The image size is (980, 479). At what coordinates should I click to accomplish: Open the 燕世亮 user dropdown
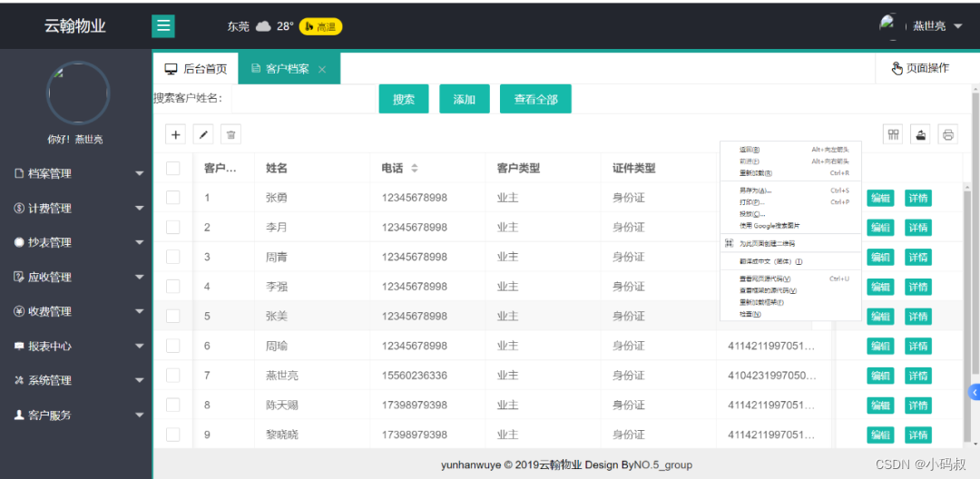pyautogui.click(x=936, y=26)
